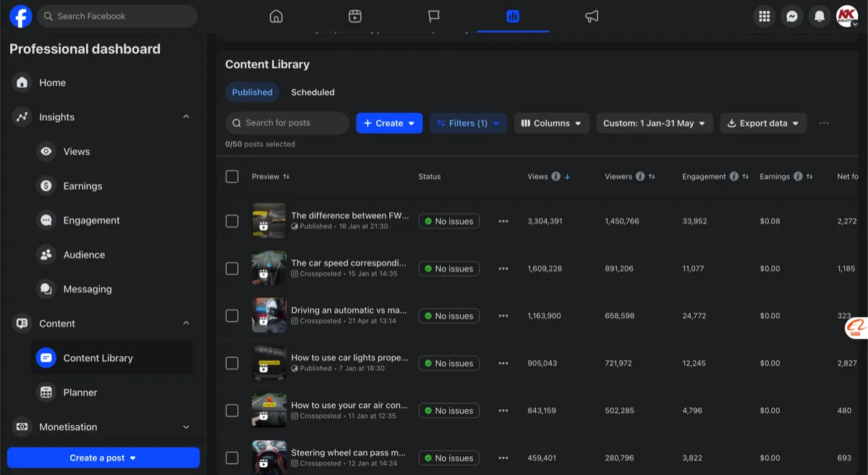868x475 pixels.
Task: Open the Columns dropdown
Action: 552,123
